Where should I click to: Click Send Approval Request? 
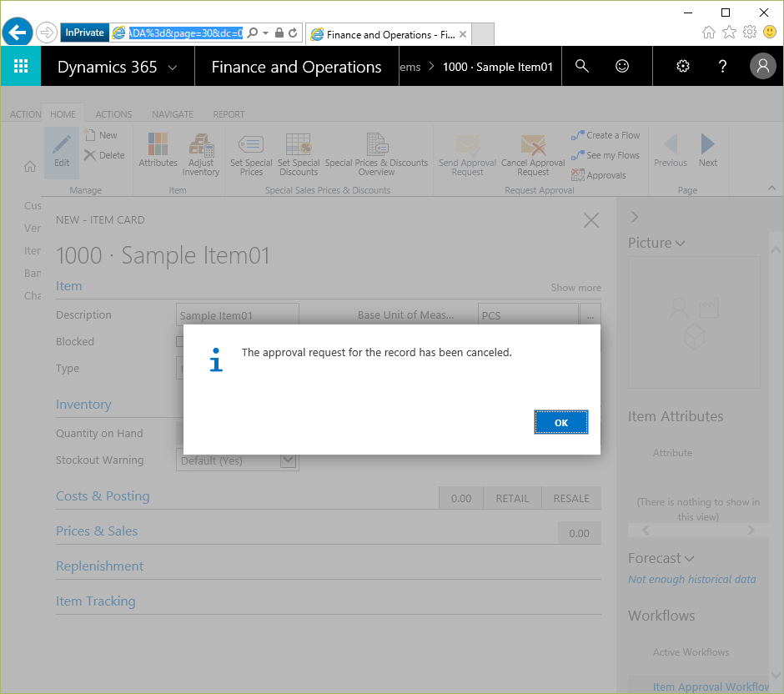click(467, 155)
